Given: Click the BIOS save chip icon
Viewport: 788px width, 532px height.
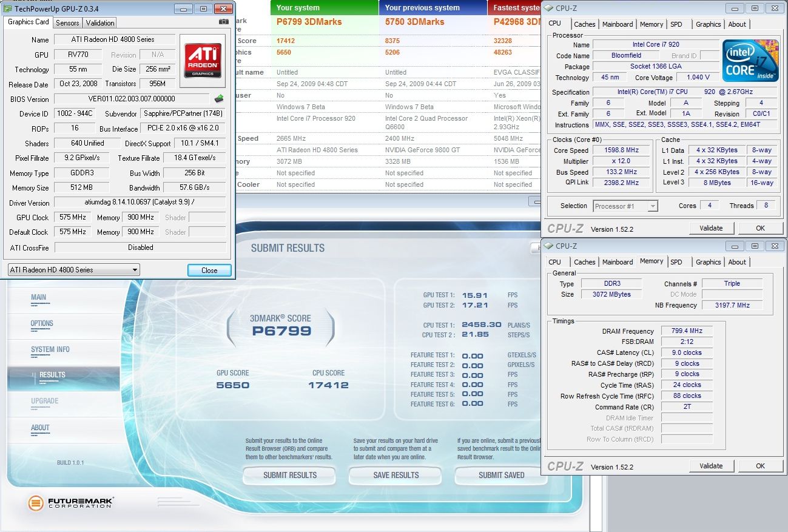Looking at the screenshot, I should (x=219, y=99).
